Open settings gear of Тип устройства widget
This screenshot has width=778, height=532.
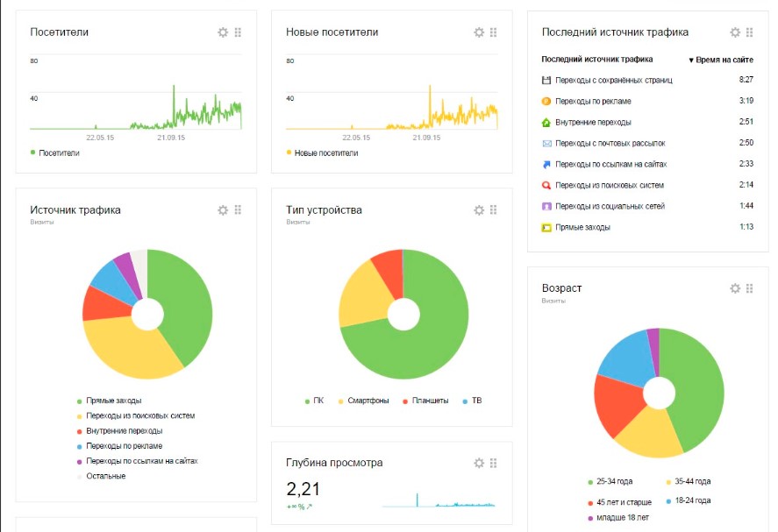click(479, 210)
